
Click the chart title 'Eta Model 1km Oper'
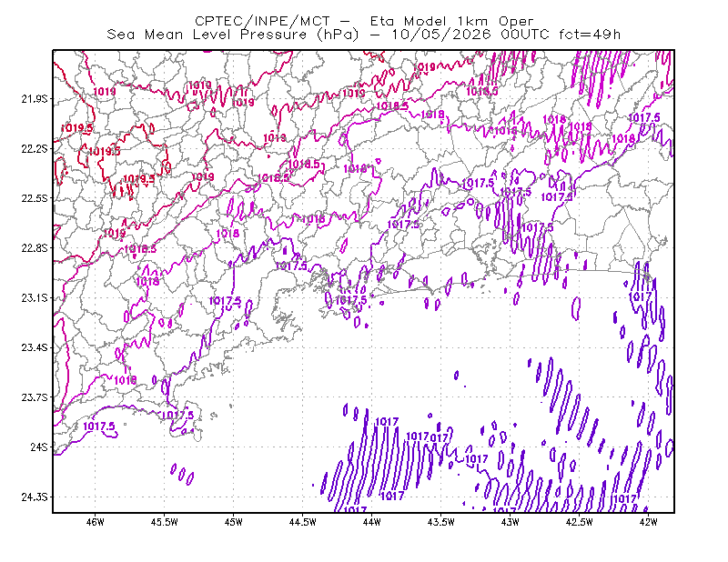(451, 21)
